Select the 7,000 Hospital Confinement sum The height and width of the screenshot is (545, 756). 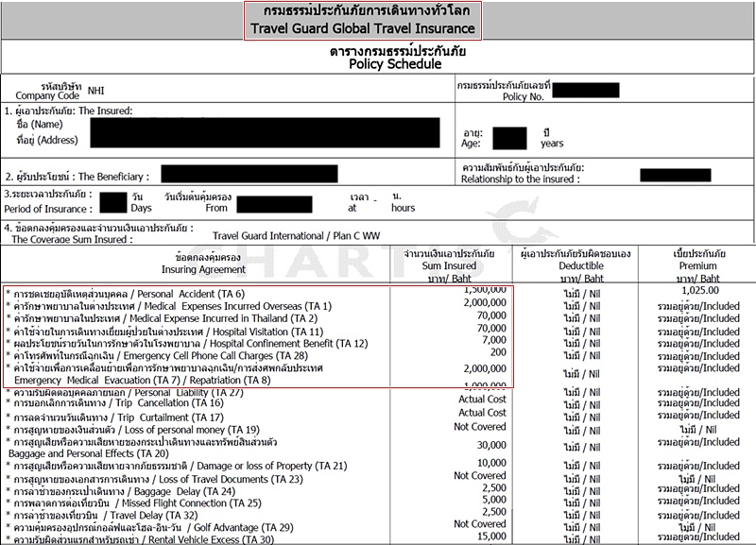pyautogui.click(x=494, y=340)
